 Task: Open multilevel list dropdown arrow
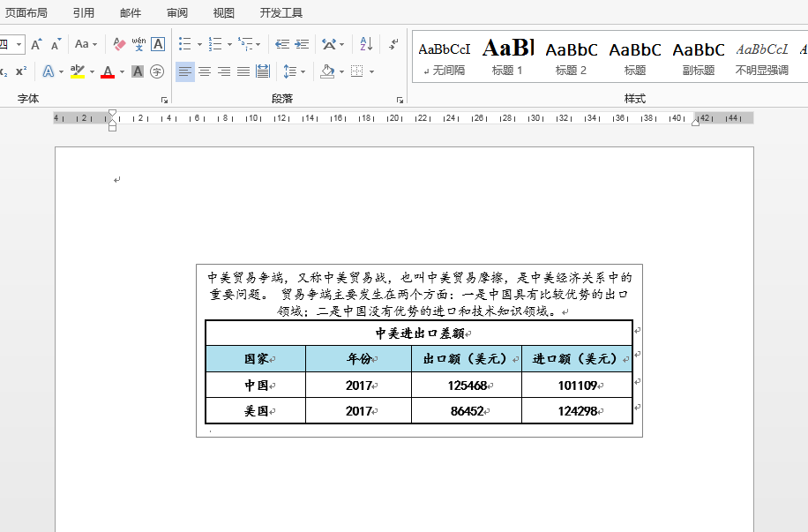(x=258, y=44)
